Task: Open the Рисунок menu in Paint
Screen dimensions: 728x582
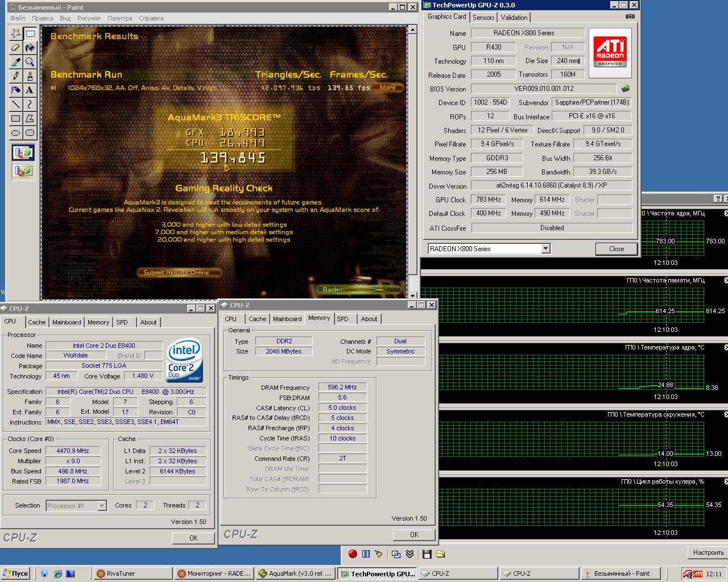Action: pyautogui.click(x=89, y=18)
